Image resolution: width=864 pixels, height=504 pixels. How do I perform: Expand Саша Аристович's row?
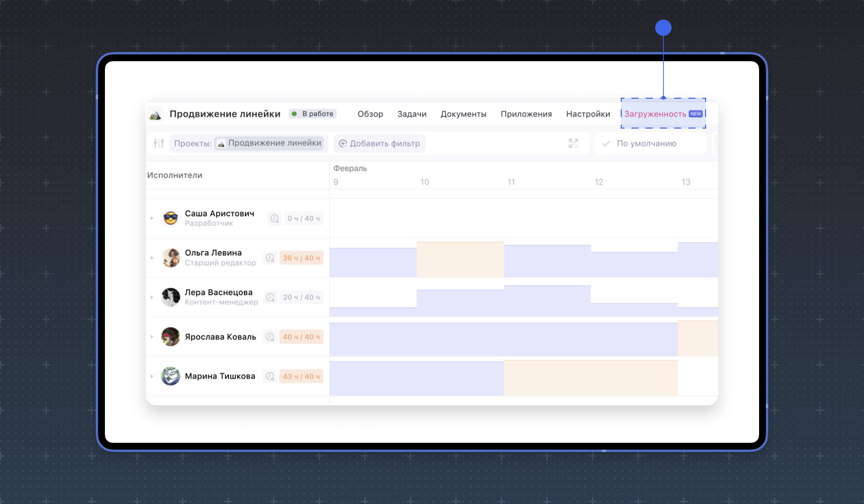(152, 219)
